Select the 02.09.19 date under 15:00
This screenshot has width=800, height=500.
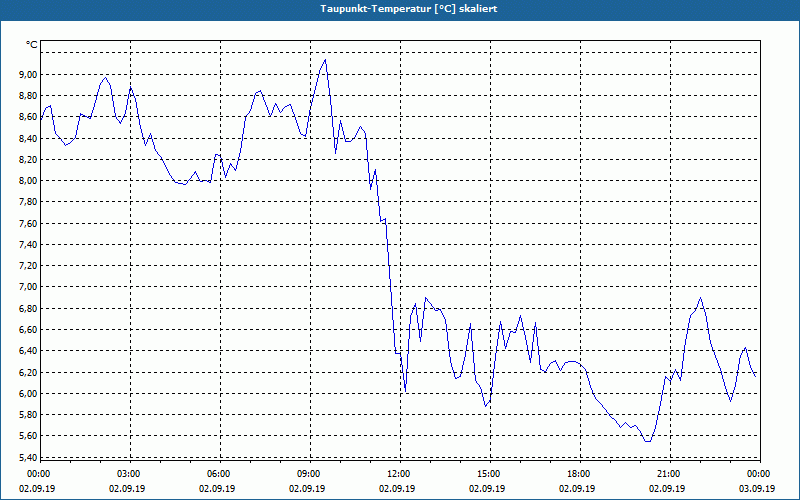[487, 488]
